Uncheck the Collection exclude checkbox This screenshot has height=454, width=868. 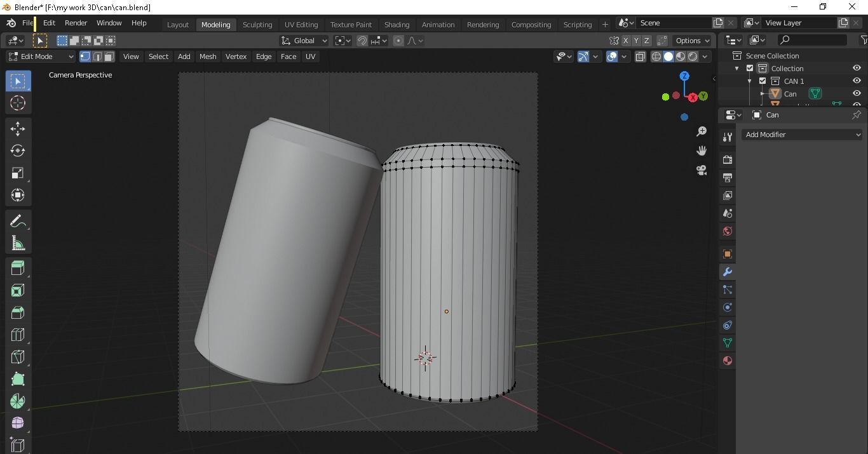coord(750,69)
